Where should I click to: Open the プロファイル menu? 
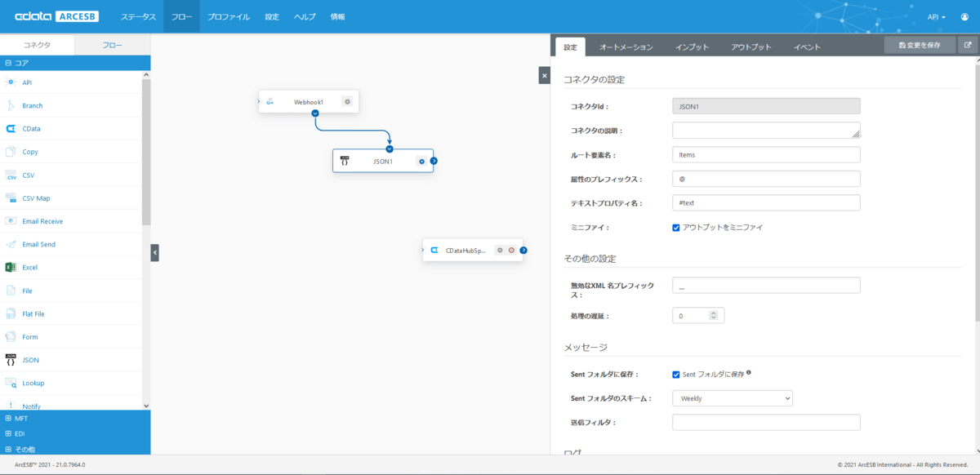click(x=228, y=16)
